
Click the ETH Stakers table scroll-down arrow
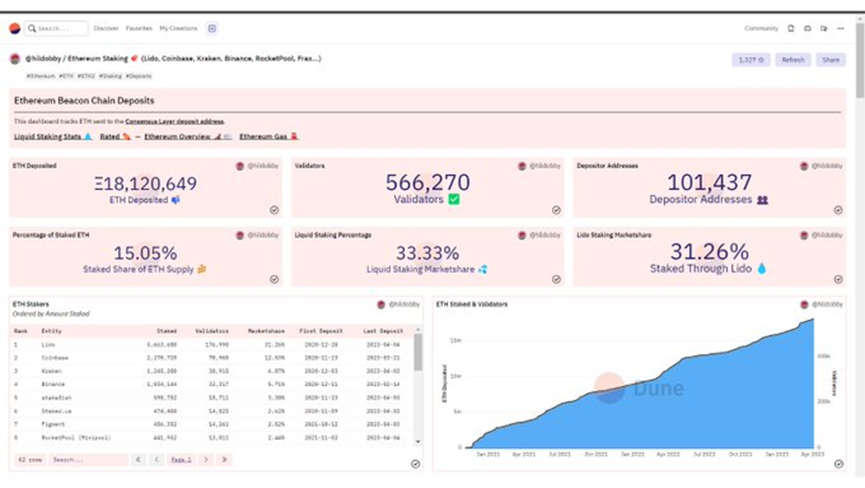point(418,442)
